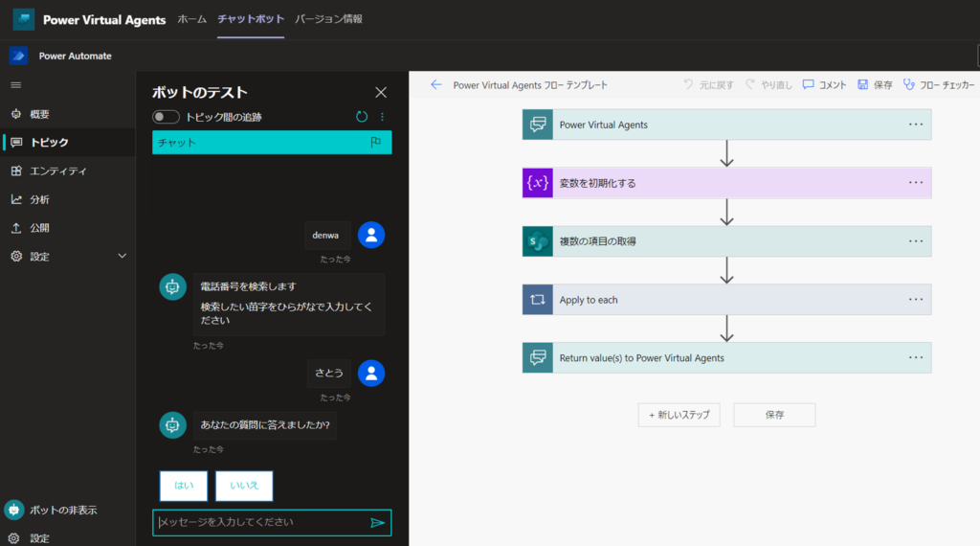Expand the Power Virtual Agents step
The height and width of the screenshot is (546, 980).
(x=727, y=125)
